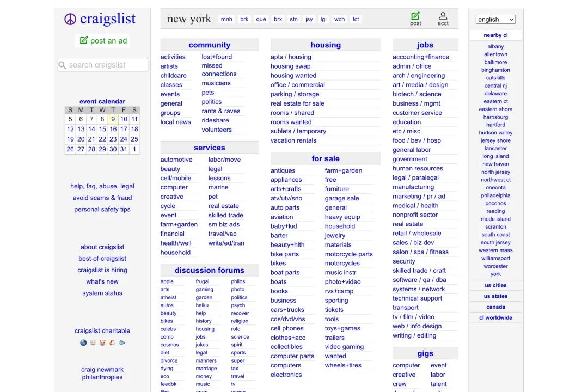Screen dimensions: 588x392
Task: Open software / qa / dba jobs
Action: (x=419, y=280)
